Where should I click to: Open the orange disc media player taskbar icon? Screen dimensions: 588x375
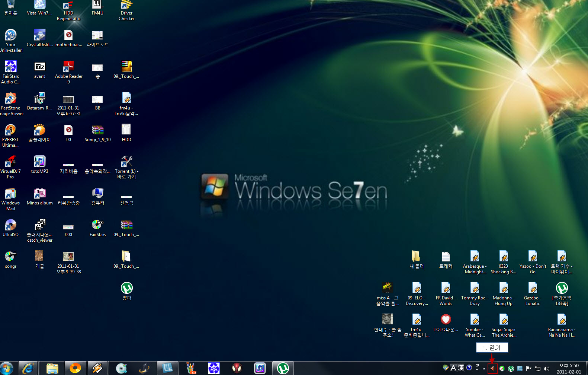pos(75,368)
